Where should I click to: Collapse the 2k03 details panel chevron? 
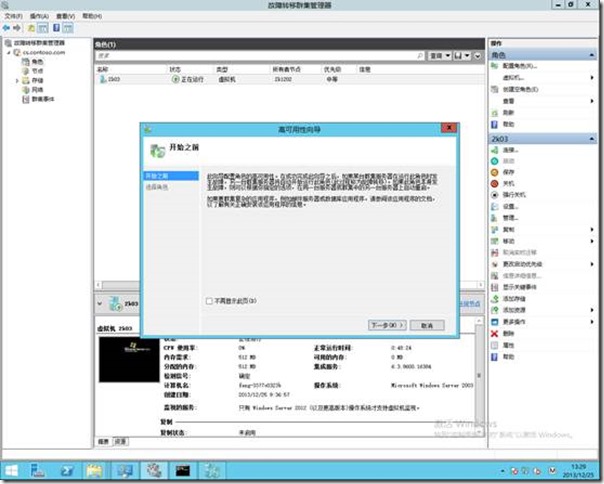pos(100,304)
